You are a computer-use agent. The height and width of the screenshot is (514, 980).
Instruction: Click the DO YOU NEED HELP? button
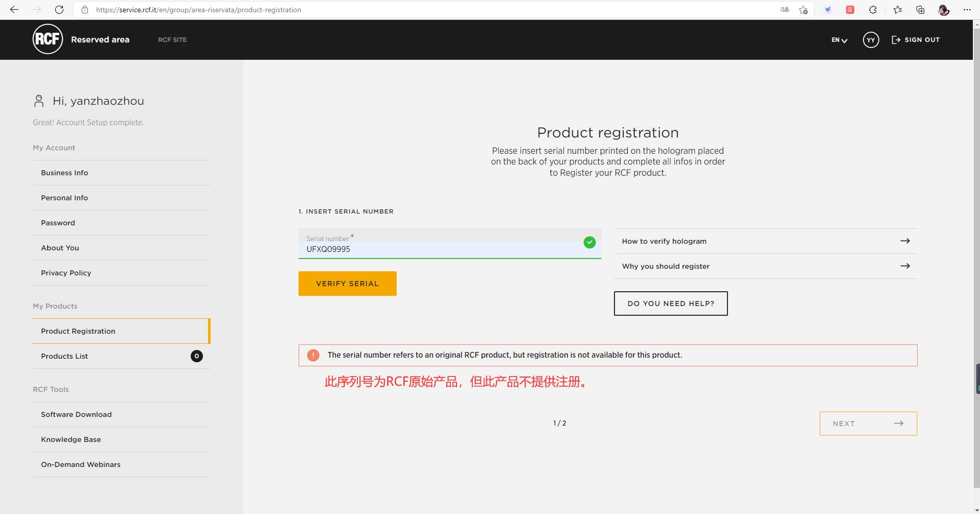tap(671, 303)
